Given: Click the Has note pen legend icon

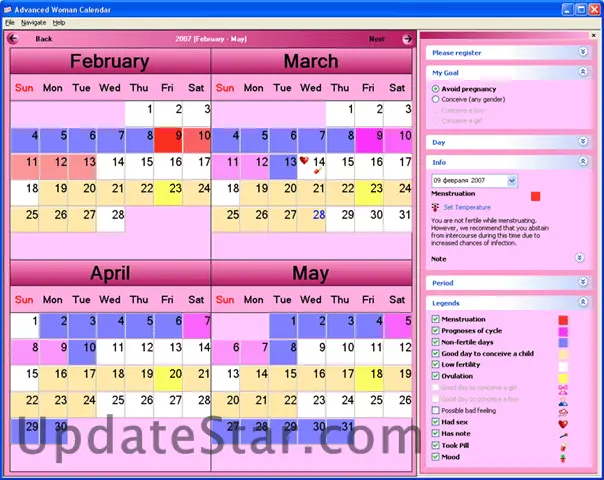Looking at the screenshot, I should pyautogui.click(x=563, y=436).
